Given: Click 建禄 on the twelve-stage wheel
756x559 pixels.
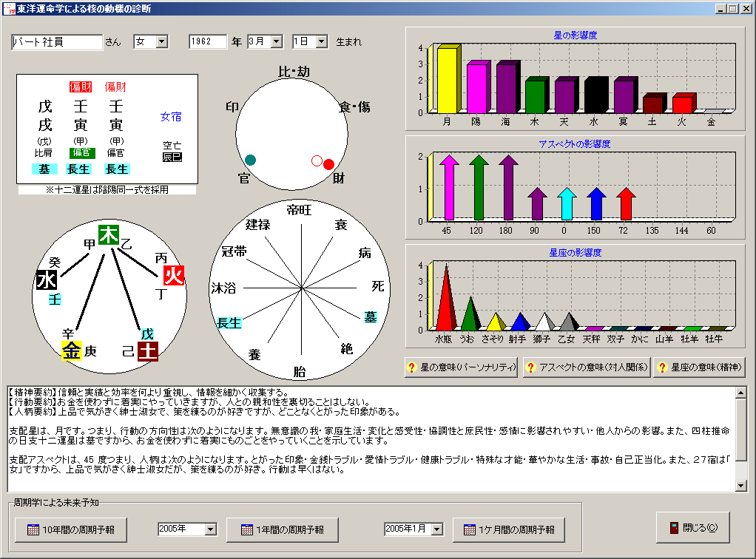Looking at the screenshot, I should 258,225.
